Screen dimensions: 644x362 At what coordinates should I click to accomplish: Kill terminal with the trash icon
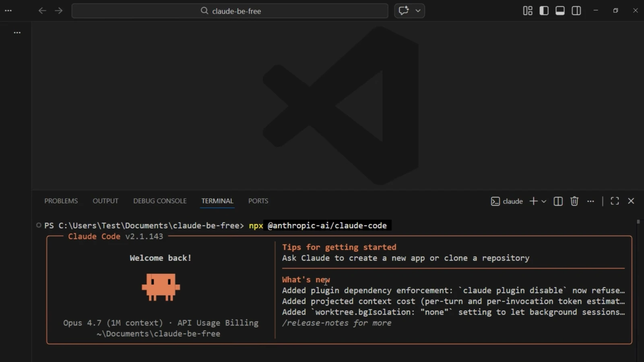tap(574, 201)
